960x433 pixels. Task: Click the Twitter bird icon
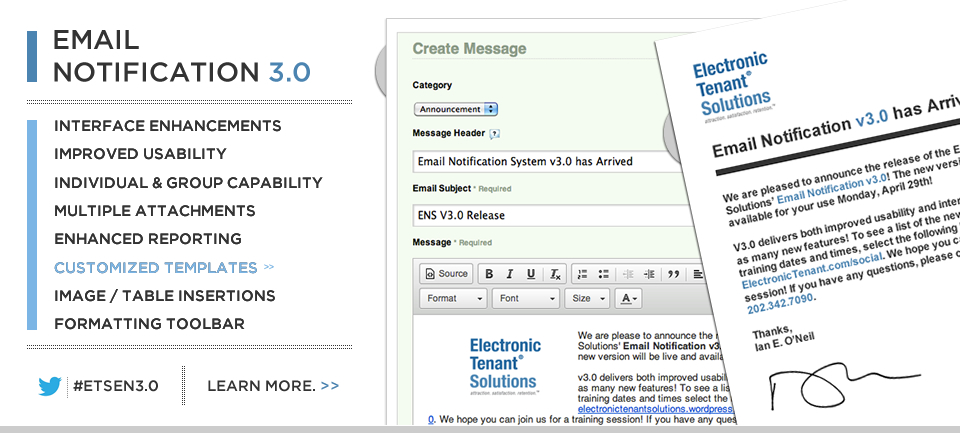pyautogui.click(x=50, y=386)
